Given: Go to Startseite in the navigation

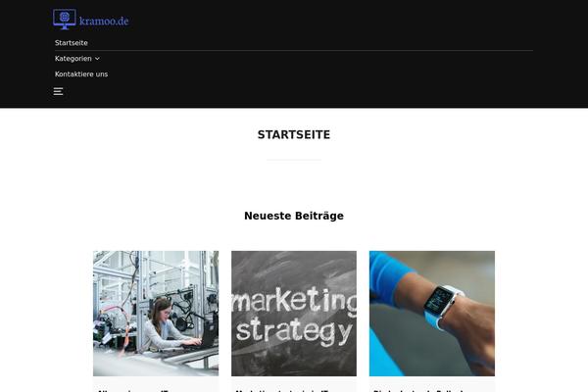Looking at the screenshot, I should [72, 43].
